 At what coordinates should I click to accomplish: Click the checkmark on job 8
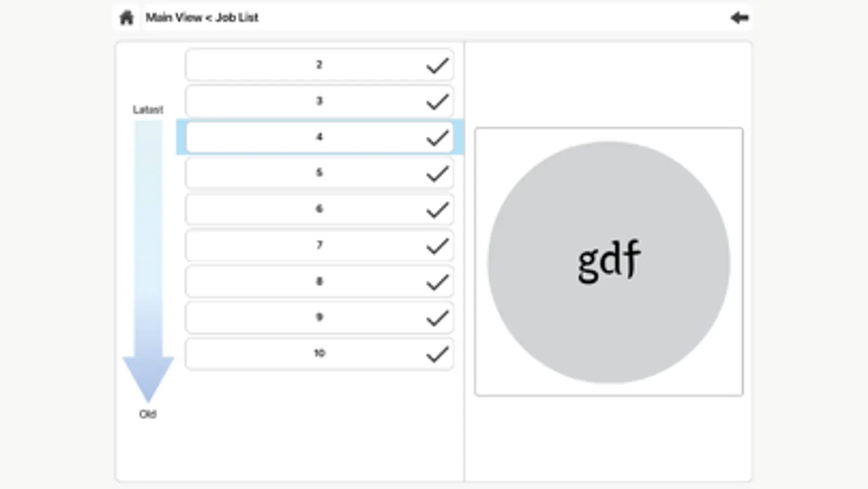tap(437, 282)
